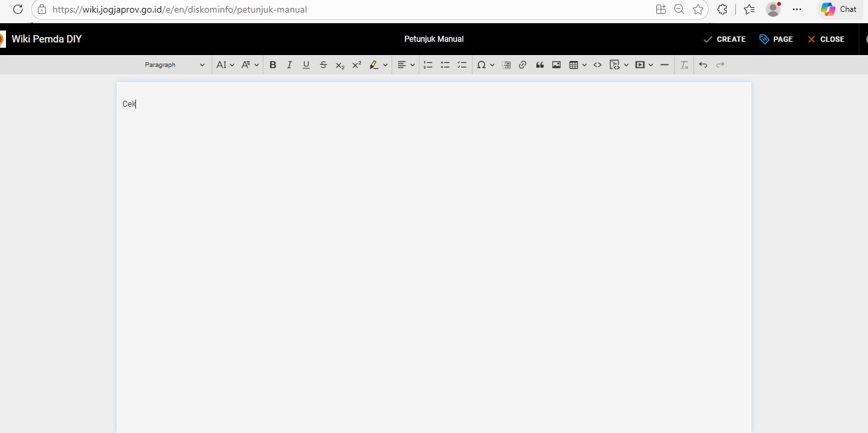
Task: Open the yellow highlight color marker
Action: point(374,65)
